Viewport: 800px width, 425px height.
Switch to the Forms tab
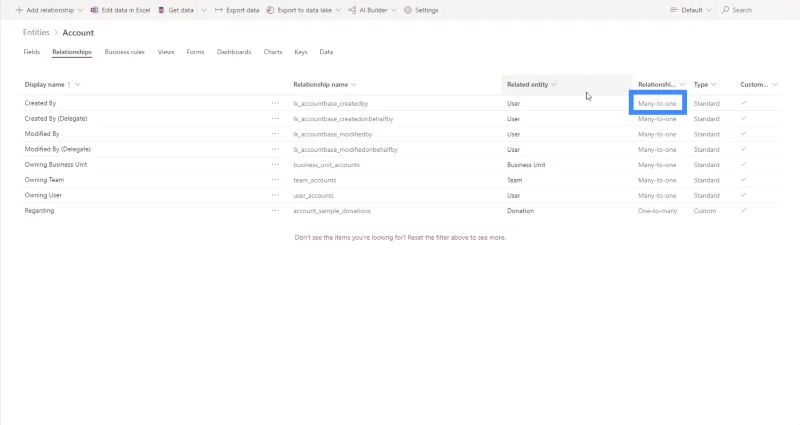(195, 52)
